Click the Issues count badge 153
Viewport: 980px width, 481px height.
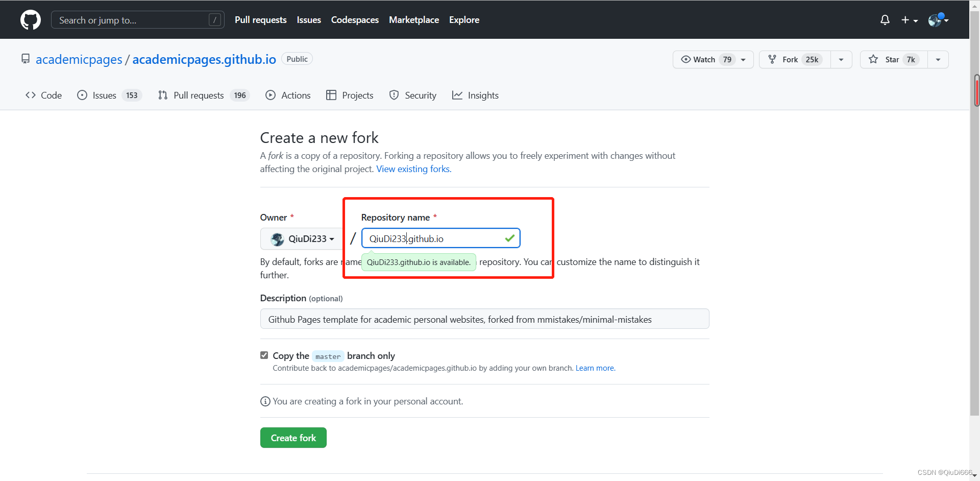[132, 95]
